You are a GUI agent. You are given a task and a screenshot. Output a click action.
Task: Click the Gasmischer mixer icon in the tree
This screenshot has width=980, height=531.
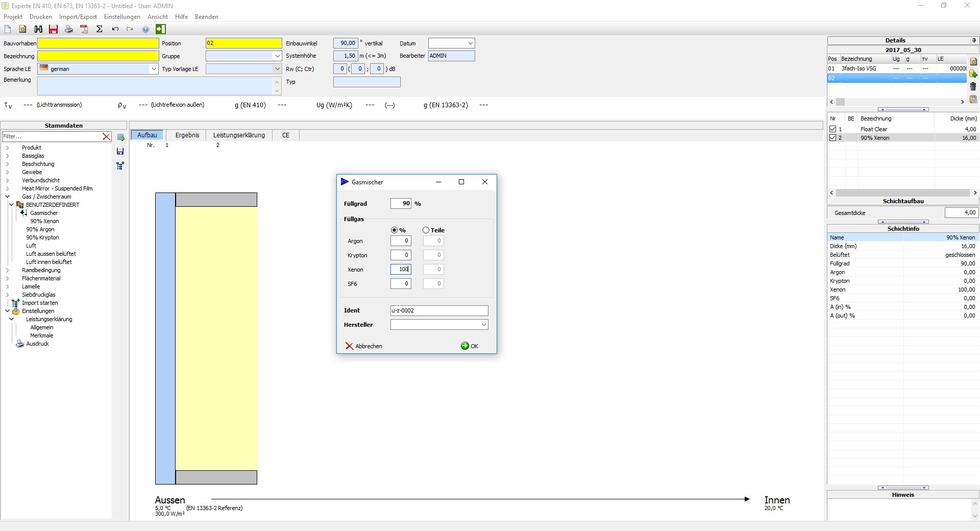[24, 213]
